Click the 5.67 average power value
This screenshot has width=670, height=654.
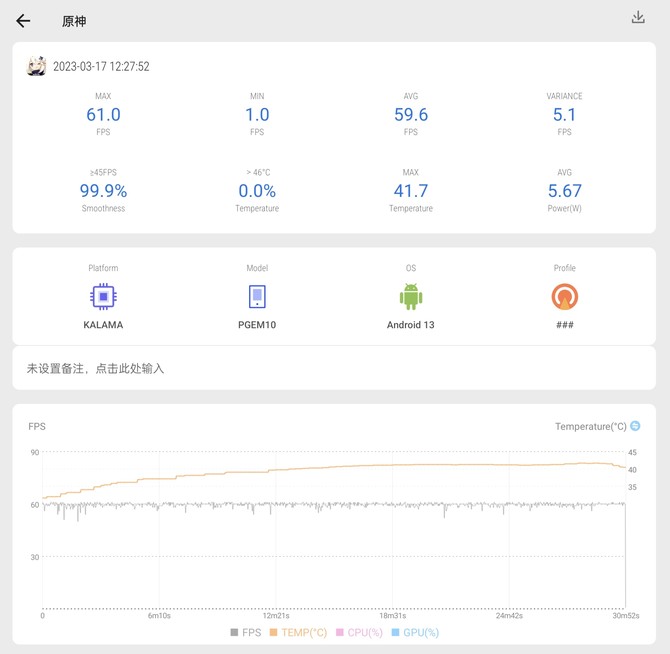click(564, 191)
